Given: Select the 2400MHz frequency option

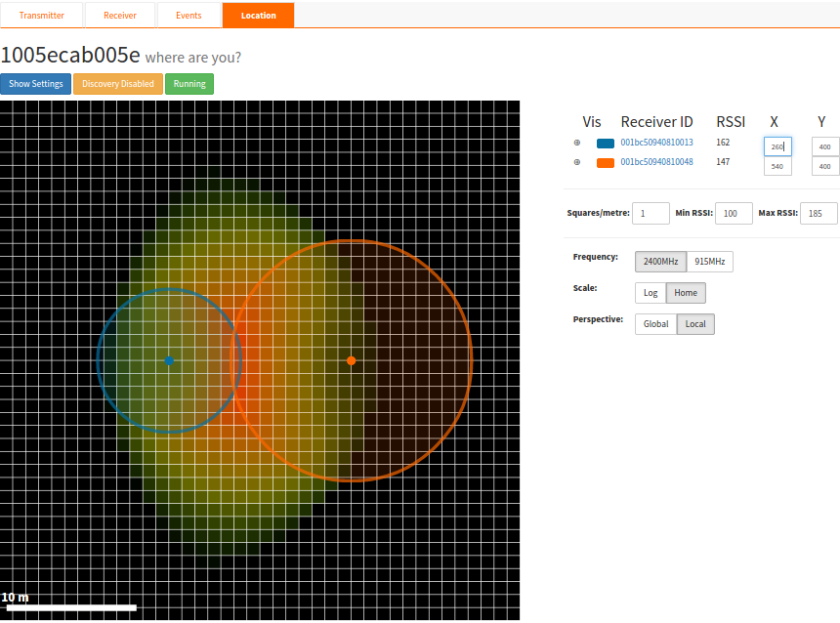Looking at the screenshot, I should [x=660, y=262].
